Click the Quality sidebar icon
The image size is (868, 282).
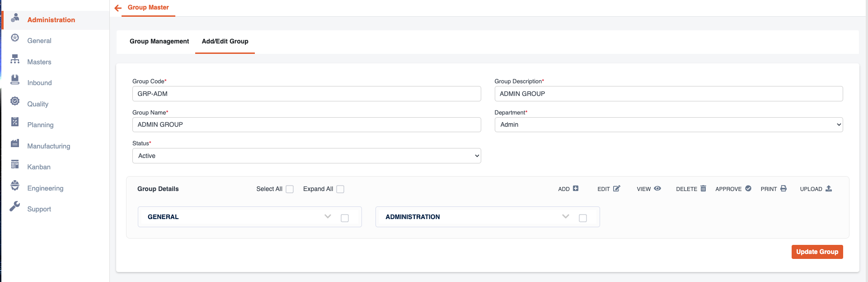[15, 101]
